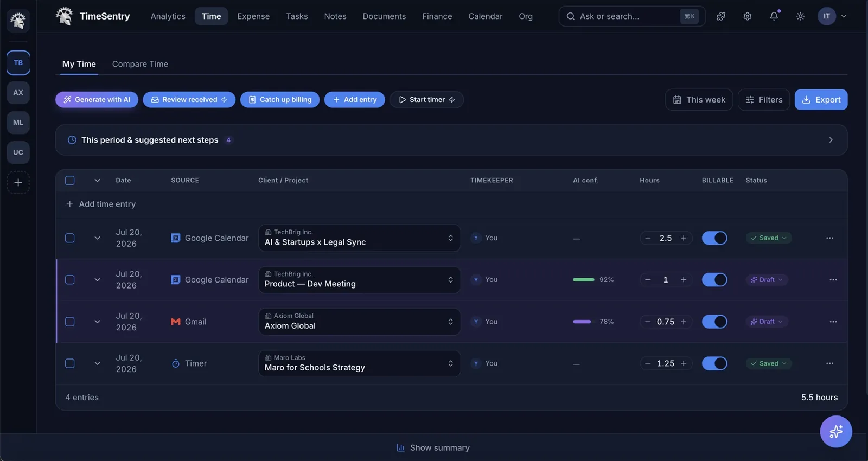Image resolution: width=868 pixels, height=461 pixels.
Task: Click the 78% AI confidence bar
Action: [x=584, y=322]
